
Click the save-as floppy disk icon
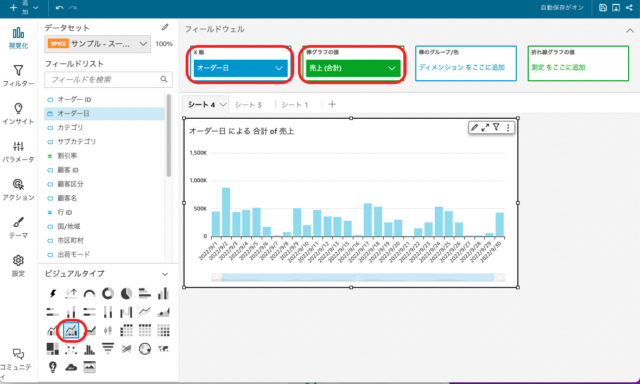click(603, 8)
